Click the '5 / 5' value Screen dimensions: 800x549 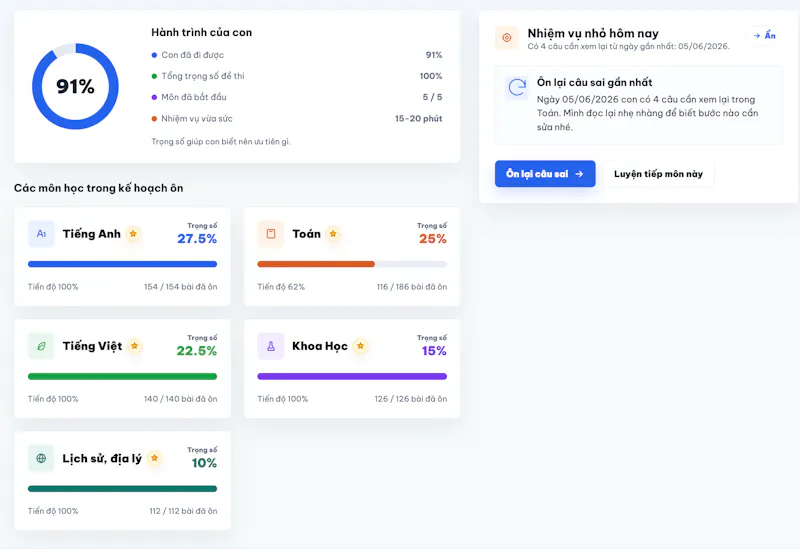coord(432,97)
